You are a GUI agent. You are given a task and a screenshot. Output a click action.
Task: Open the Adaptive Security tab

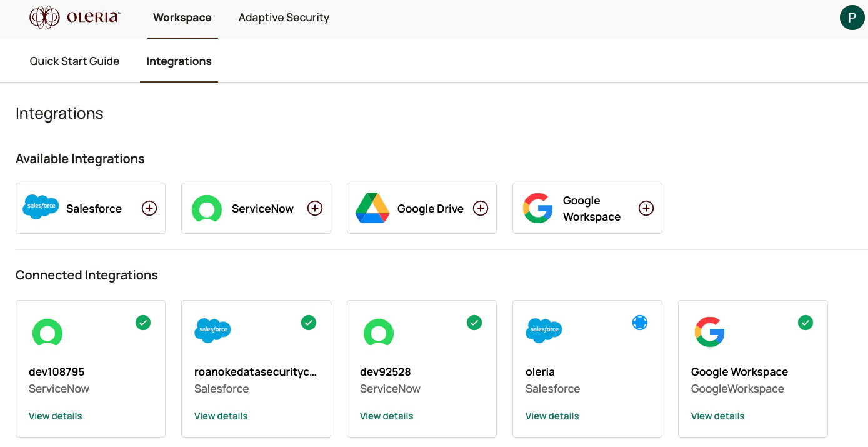pyautogui.click(x=284, y=18)
